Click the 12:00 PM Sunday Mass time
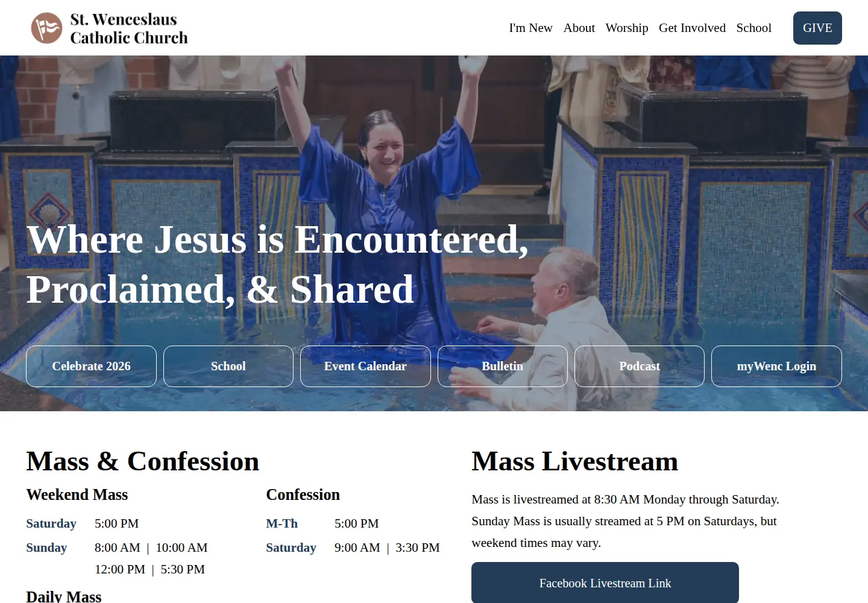Viewport: 868px width, 603px height. (119, 569)
